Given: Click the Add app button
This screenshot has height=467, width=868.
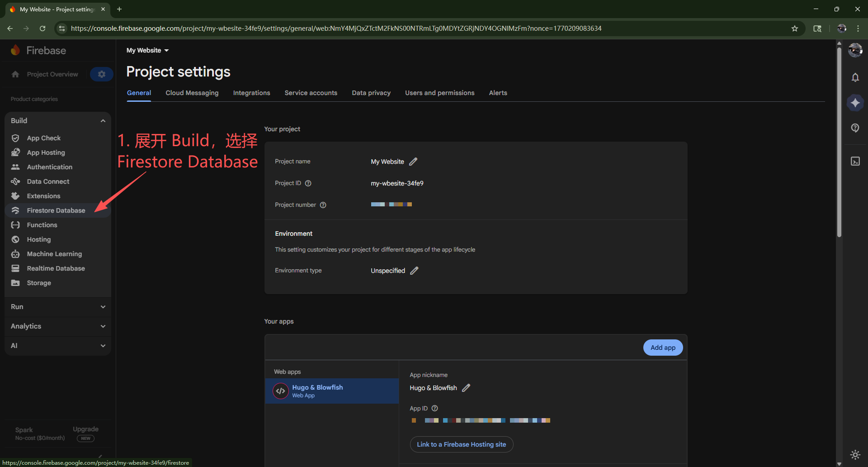Looking at the screenshot, I should [x=663, y=348].
